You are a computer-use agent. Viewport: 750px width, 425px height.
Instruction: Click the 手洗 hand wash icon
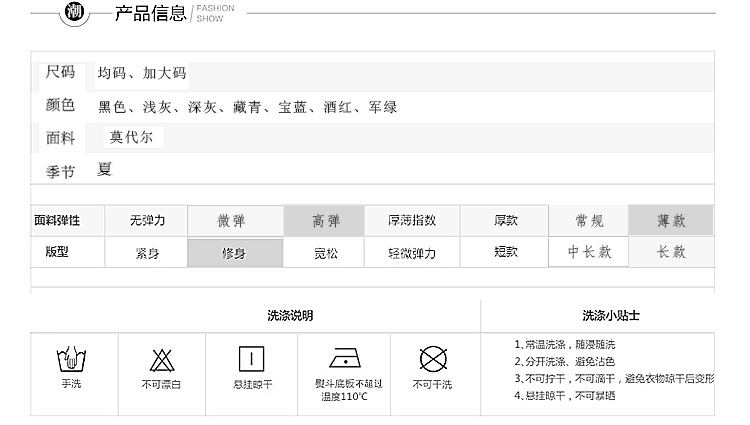click(x=71, y=359)
